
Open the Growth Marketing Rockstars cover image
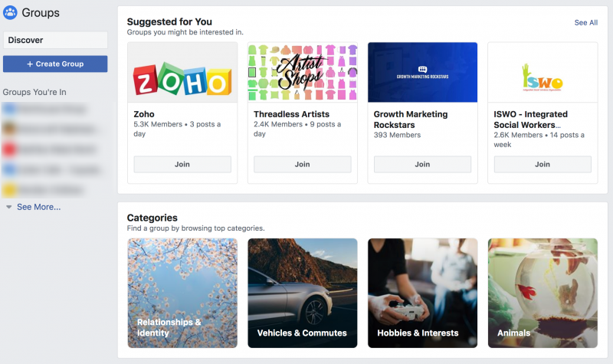pos(422,72)
